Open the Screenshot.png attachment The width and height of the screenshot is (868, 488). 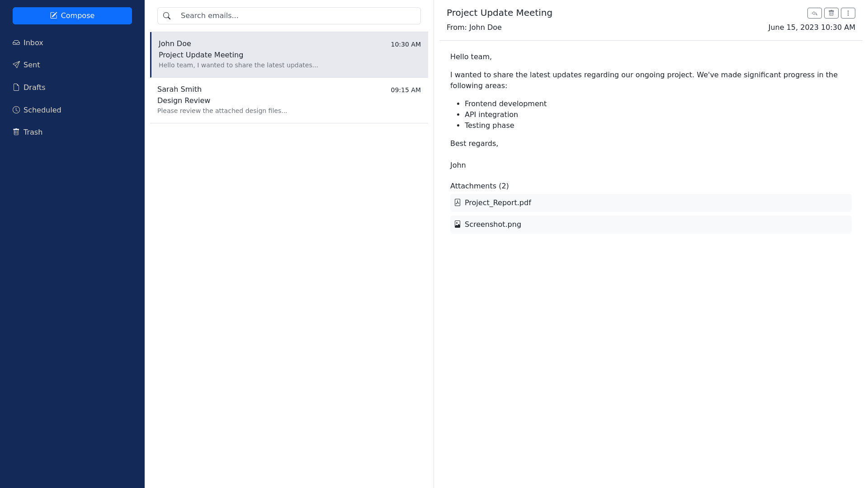[493, 225]
